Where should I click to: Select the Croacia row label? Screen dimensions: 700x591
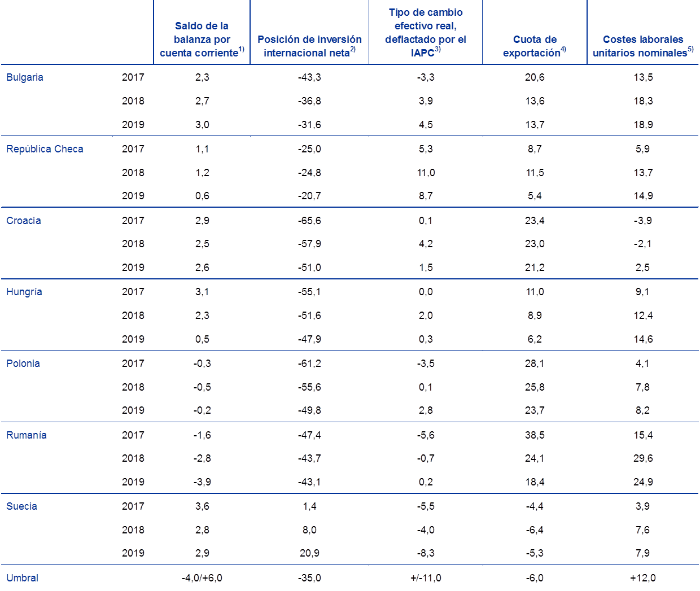click(24, 221)
